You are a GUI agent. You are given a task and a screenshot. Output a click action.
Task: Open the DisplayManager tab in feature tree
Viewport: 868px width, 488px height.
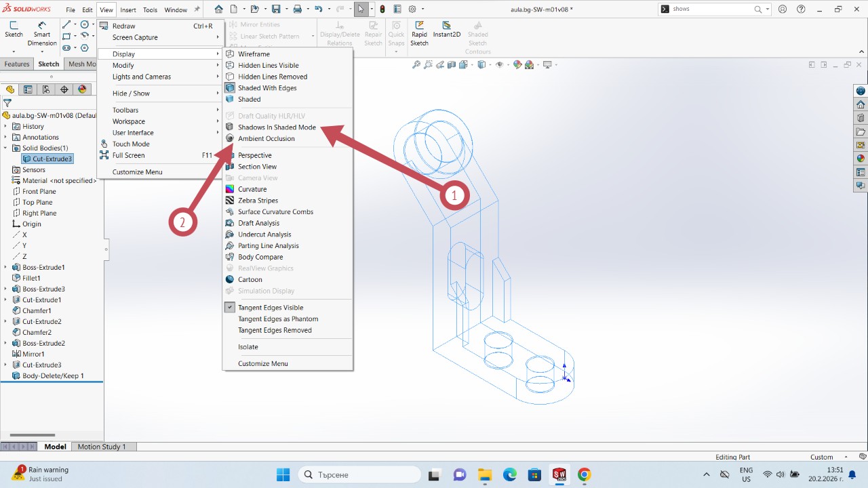point(83,89)
